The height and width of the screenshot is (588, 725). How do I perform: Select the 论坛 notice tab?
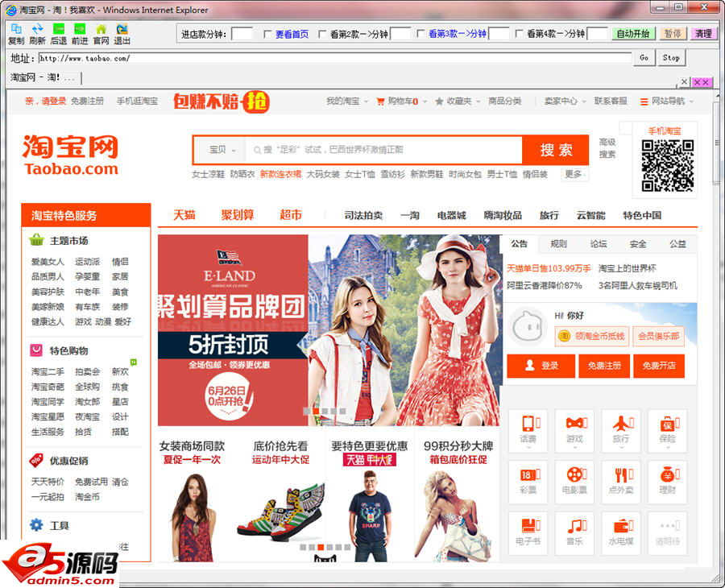pyautogui.click(x=599, y=243)
